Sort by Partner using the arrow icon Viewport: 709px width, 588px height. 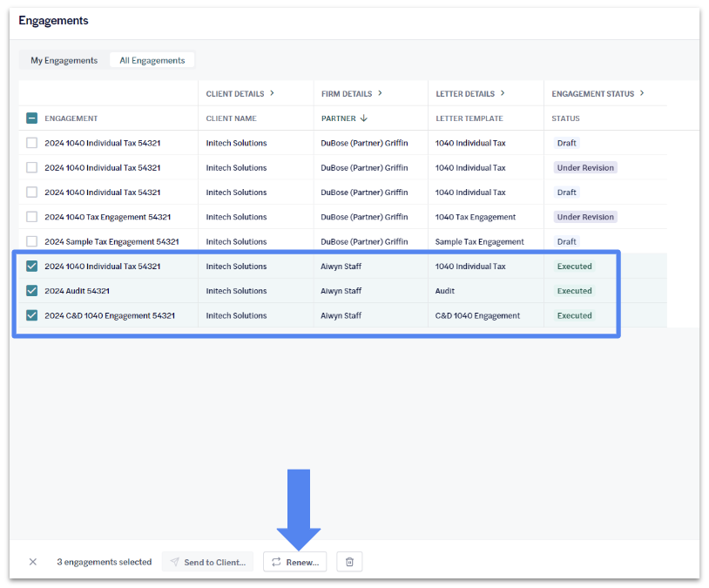click(x=363, y=118)
